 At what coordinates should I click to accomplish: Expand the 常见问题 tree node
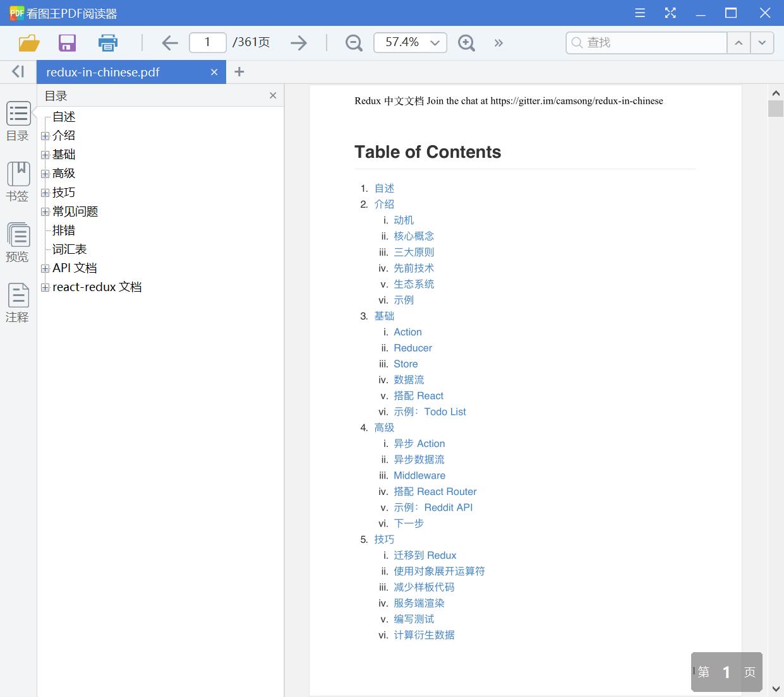click(x=45, y=211)
